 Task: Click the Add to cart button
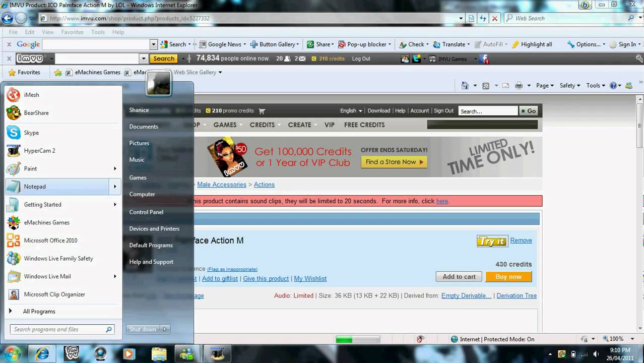tap(459, 277)
